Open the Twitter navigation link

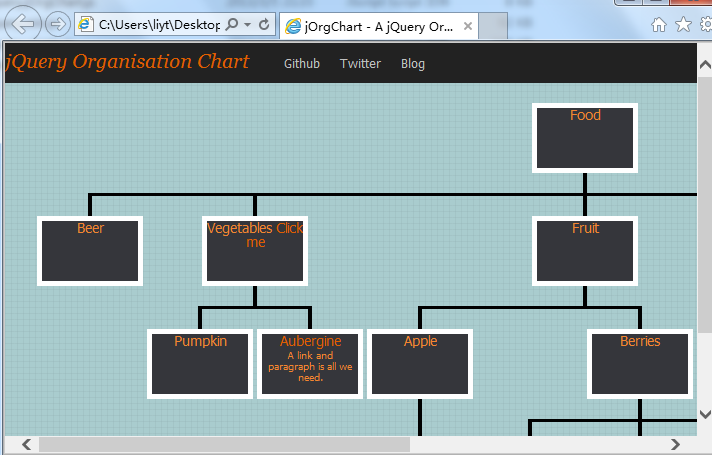[360, 64]
